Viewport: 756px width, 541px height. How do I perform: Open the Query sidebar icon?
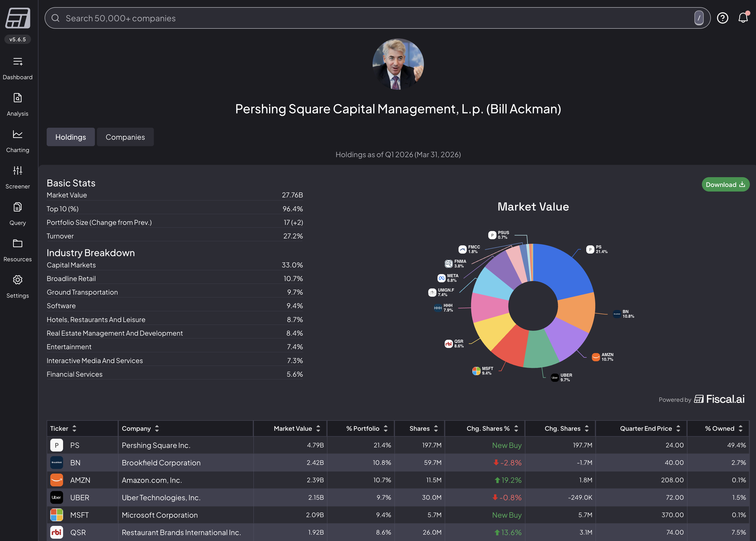18,207
